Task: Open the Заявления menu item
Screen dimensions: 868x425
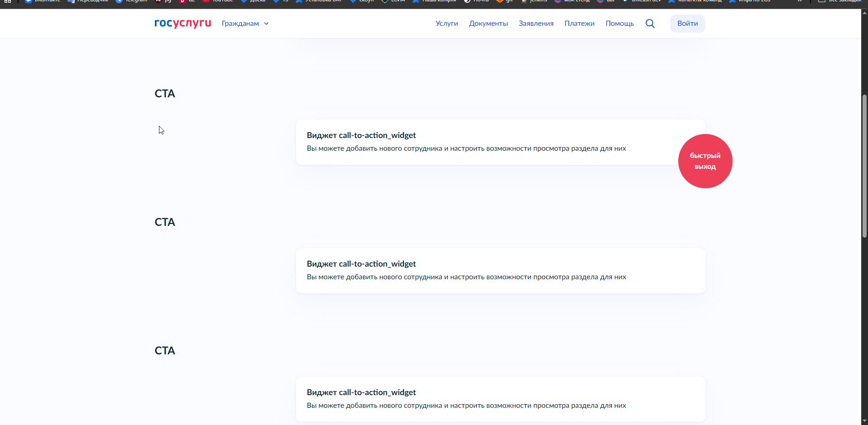Action: coord(536,24)
